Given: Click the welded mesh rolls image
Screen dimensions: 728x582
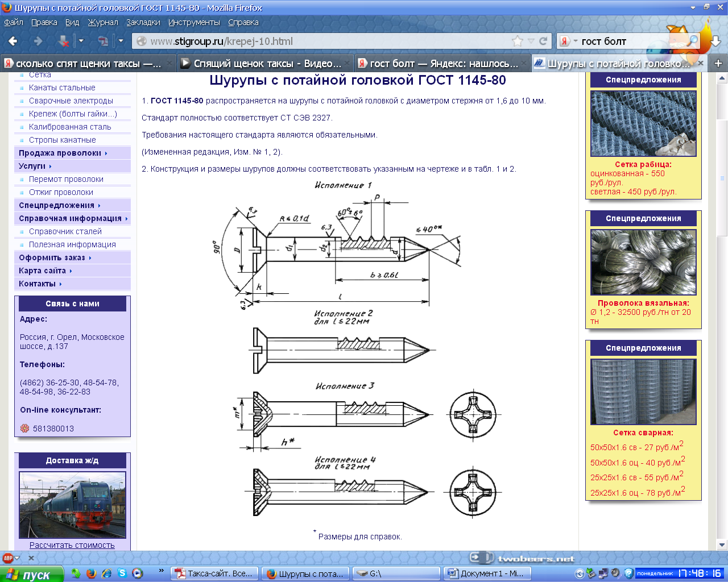Looking at the screenshot, I should click(643, 392).
